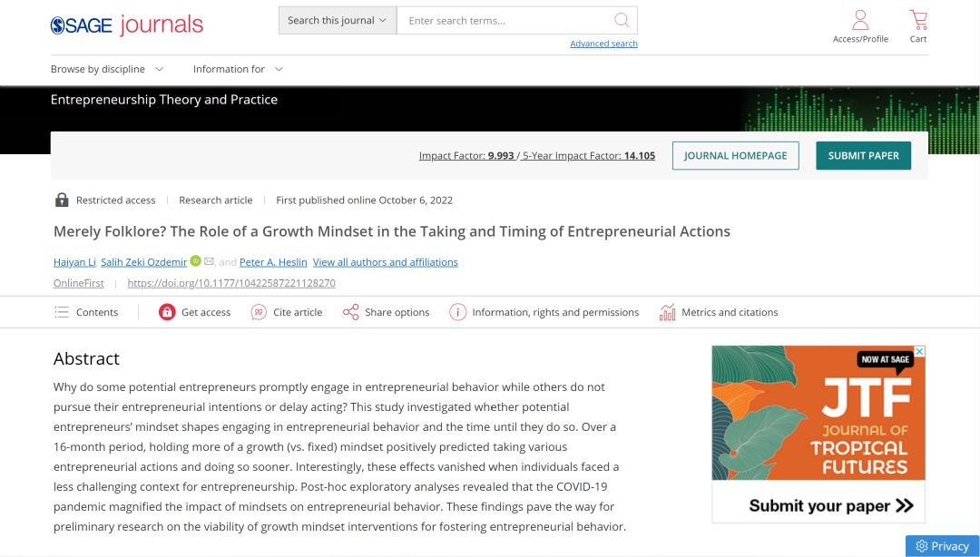Open Metrics and citations chart icon

(x=668, y=312)
